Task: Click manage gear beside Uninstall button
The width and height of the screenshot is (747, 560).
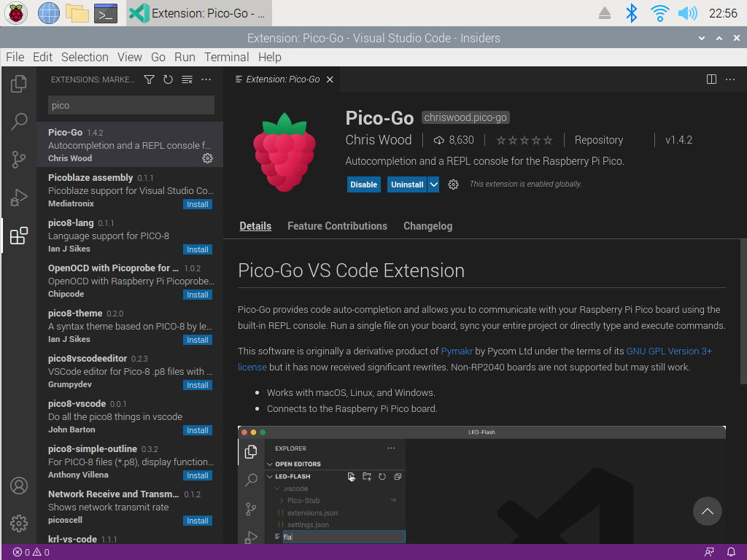Action: click(x=453, y=184)
